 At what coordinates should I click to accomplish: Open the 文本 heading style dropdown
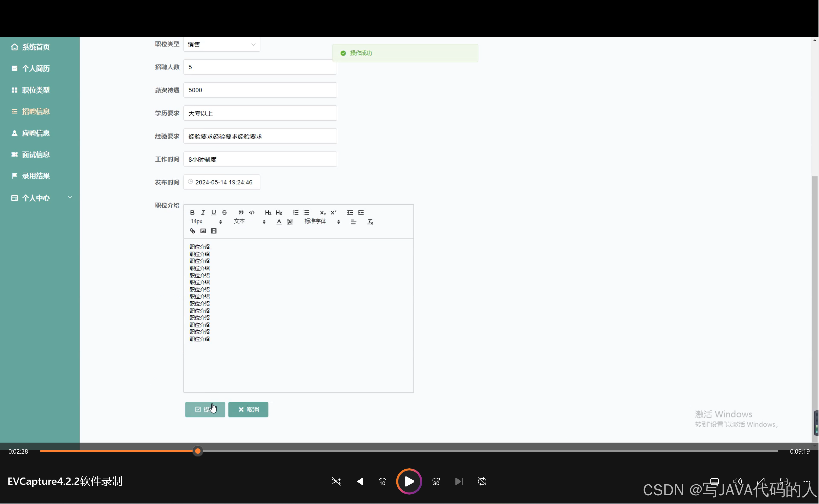[x=249, y=221]
